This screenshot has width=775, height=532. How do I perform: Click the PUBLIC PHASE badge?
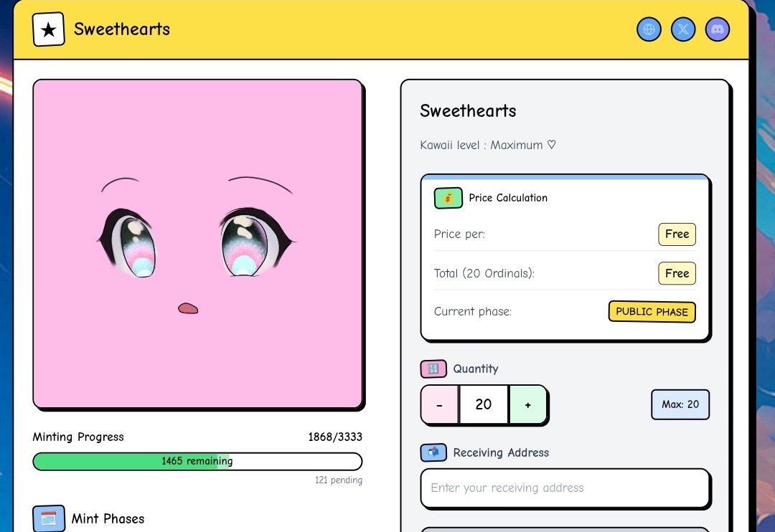652,312
